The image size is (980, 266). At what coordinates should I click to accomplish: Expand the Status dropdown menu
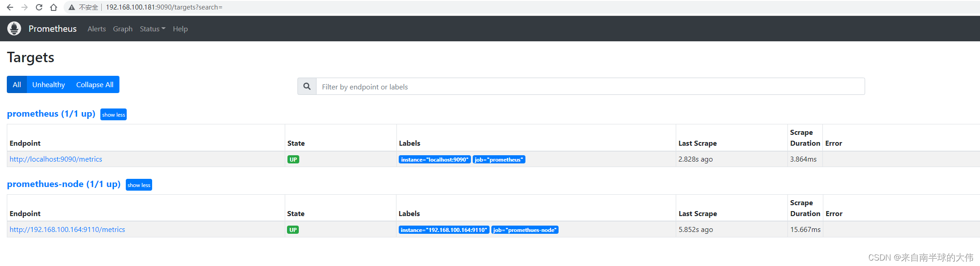click(153, 29)
